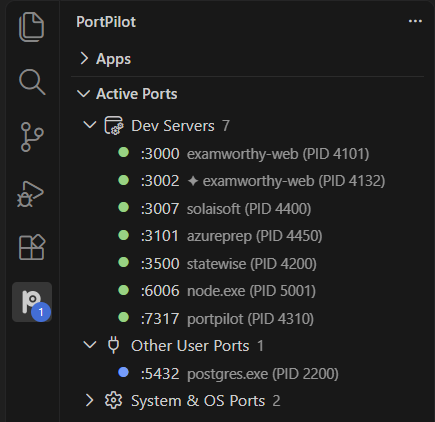Viewport: 435px width, 422px height.
Task: Click the System & OS Ports label
Action: (198, 401)
